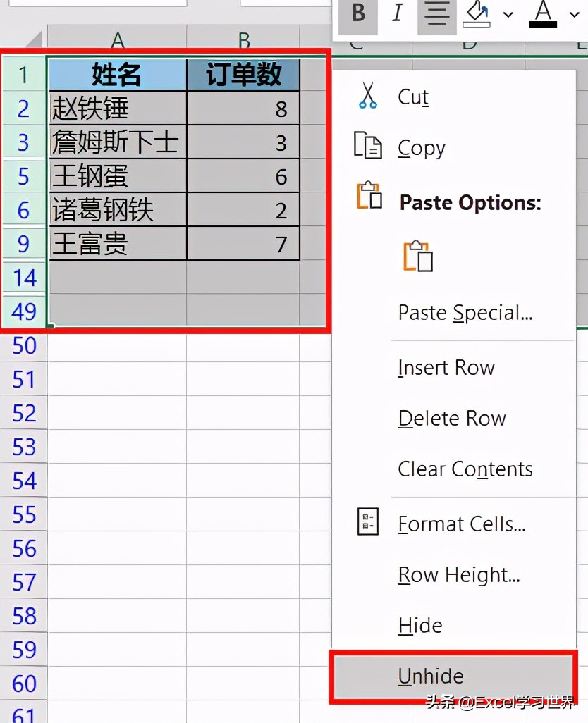Click the Cut scissors icon
The width and height of the screenshot is (588, 723).
click(367, 95)
